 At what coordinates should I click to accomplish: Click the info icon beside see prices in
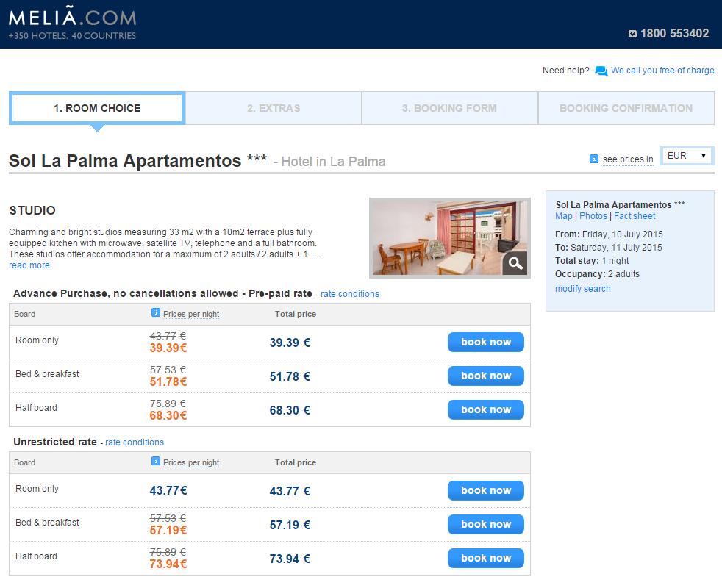(x=594, y=159)
